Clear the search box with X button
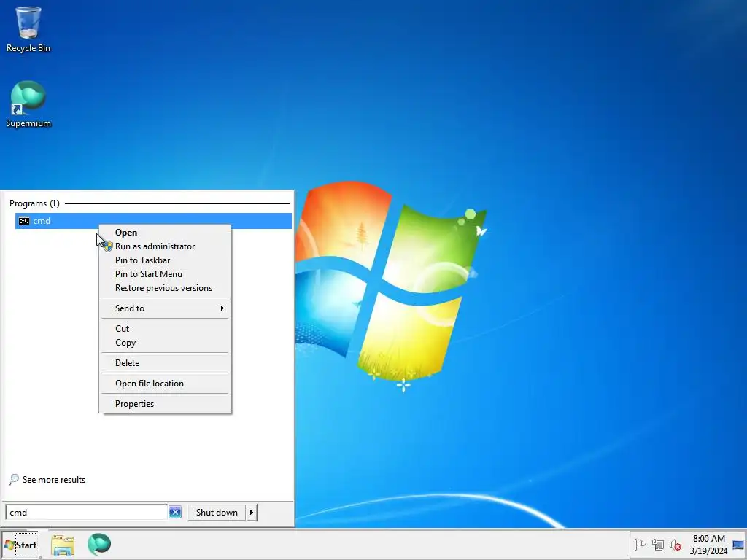Screen dimensions: 747x560 coord(175,513)
